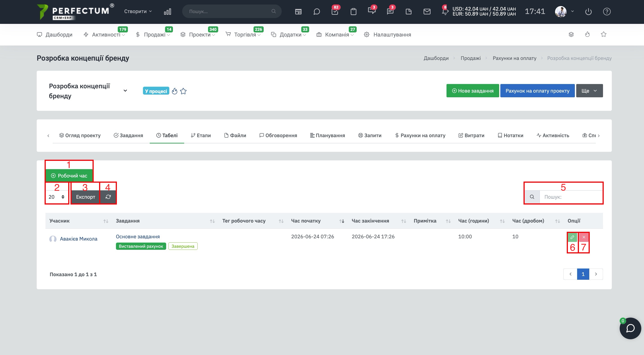The image size is (644, 355).
Task: Open the 20 rows per page selector
Action: (57, 197)
